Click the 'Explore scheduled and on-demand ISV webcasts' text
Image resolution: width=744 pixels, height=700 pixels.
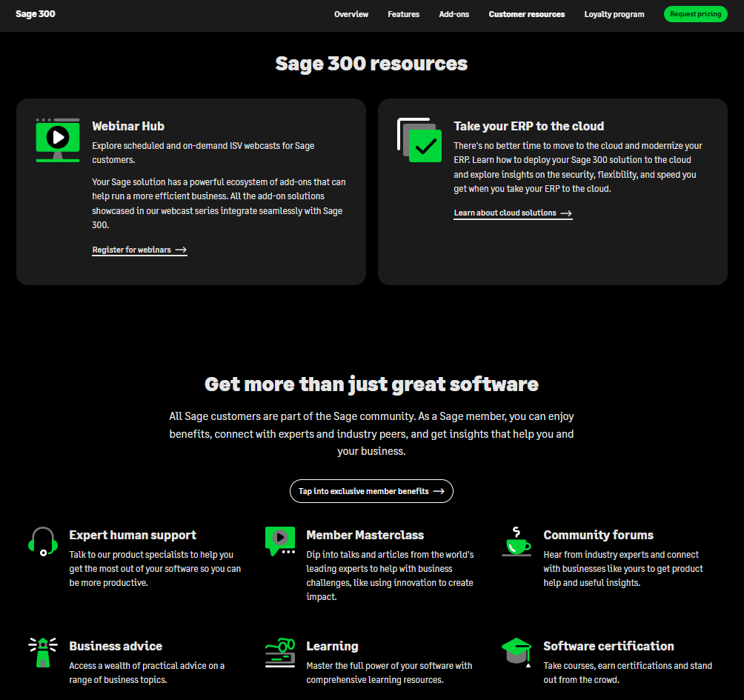coord(203,153)
